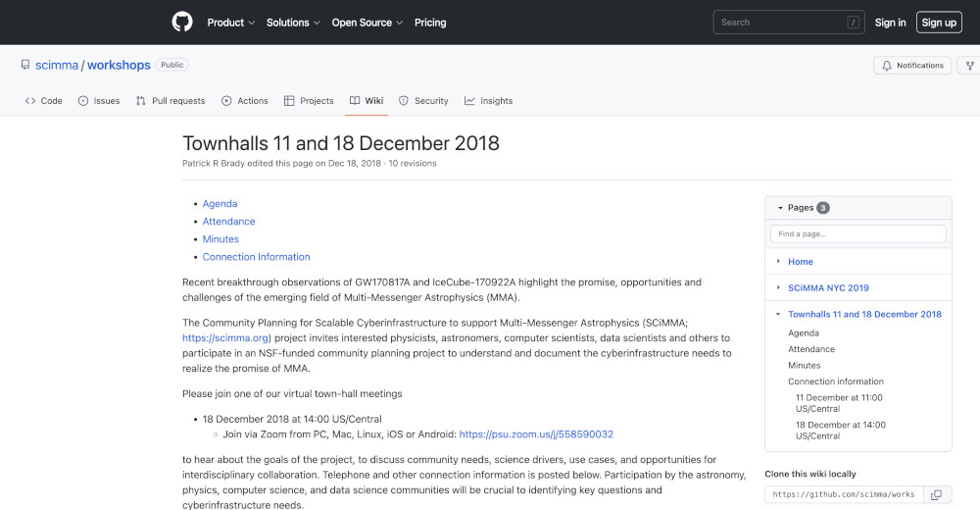Go to the Insights tab
Image resolution: width=980 pixels, height=510 pixels.
tap(488, 101)
